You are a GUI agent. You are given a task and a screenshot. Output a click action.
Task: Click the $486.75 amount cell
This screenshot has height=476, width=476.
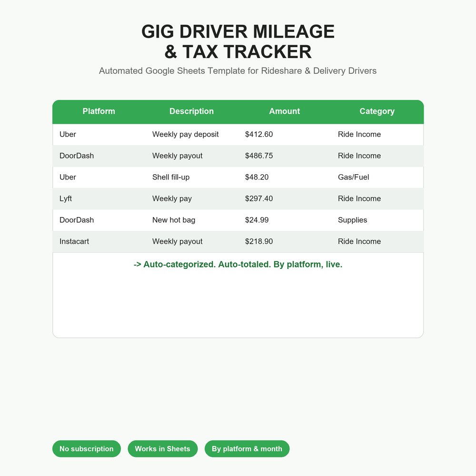(259, 156)
